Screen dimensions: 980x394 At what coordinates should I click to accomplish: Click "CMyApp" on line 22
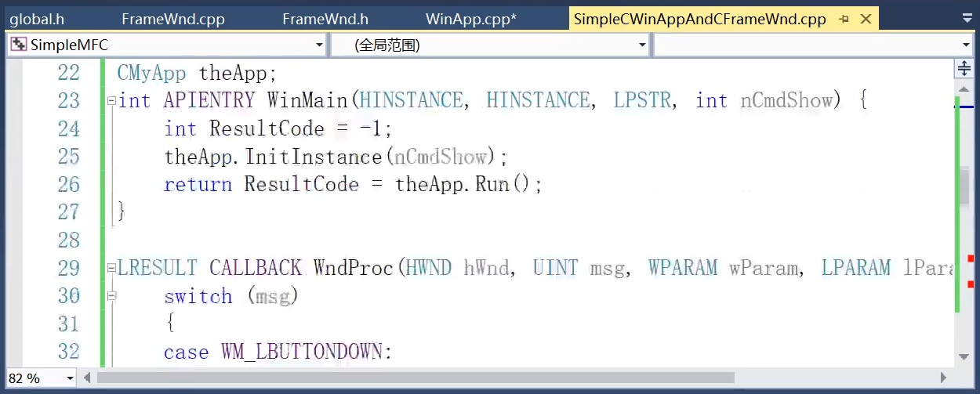click(152, 73)
